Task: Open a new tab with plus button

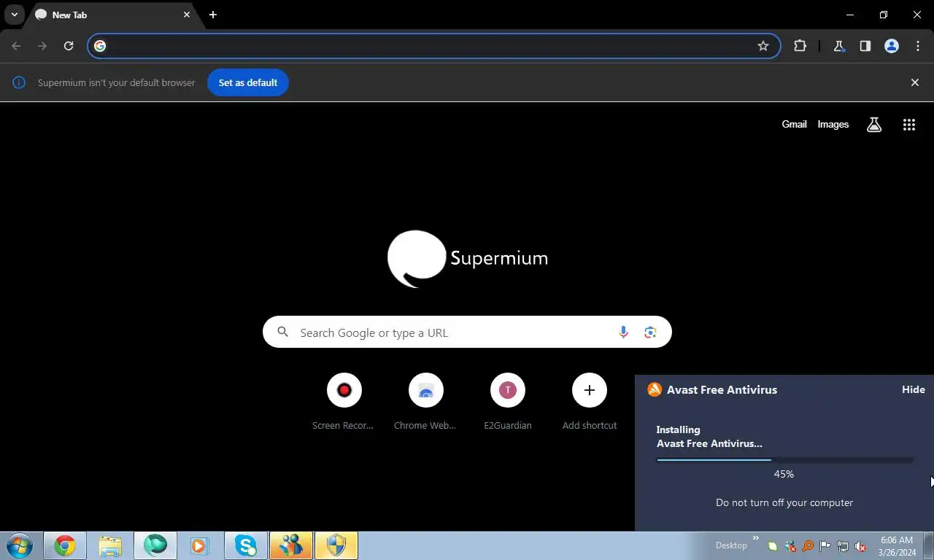Action: 213,15
